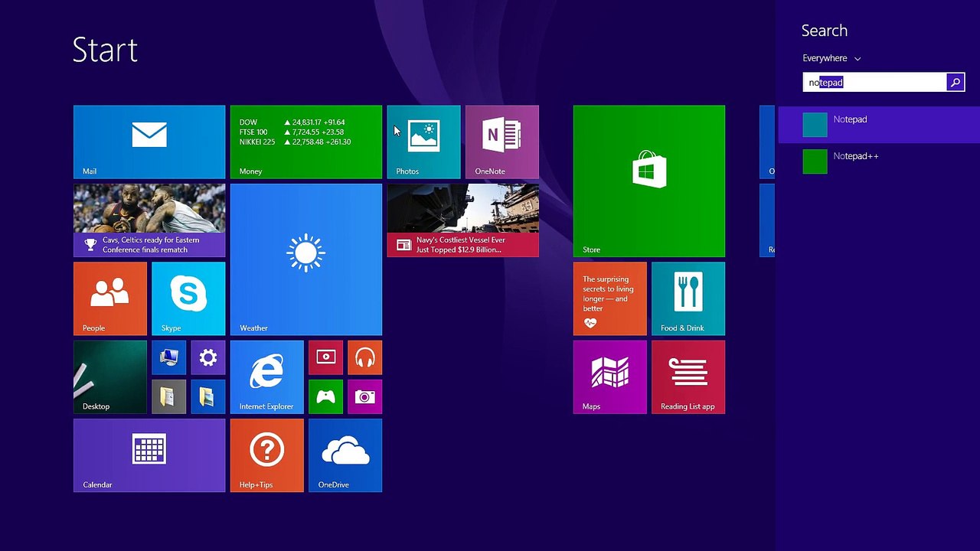This screenshot has width=980, height=551.
Task: Open the Calendar tile
Action: click(149, 455)
